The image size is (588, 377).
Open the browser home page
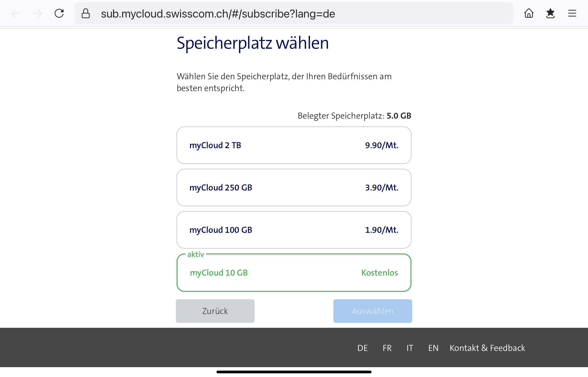pos(529,14)
